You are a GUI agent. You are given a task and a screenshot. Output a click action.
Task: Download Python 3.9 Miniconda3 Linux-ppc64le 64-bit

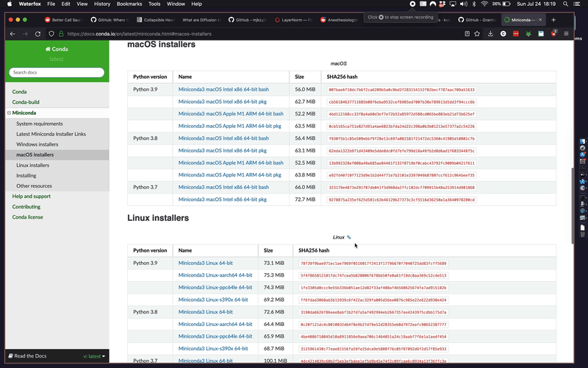pos(215,287)
